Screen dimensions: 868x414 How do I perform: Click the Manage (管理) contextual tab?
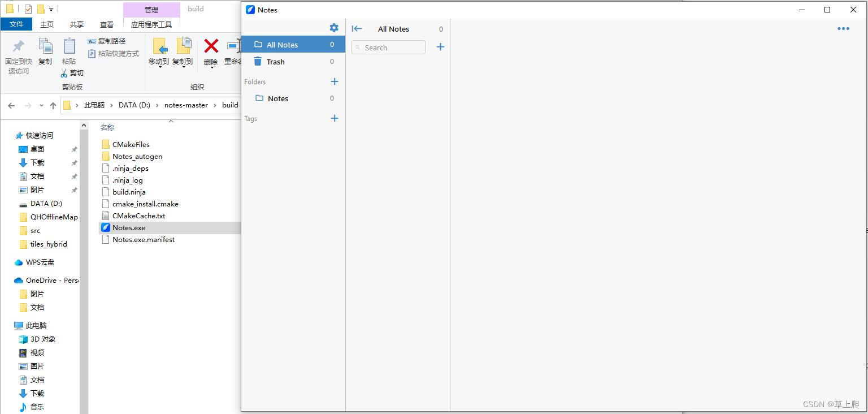pos(151,10)
